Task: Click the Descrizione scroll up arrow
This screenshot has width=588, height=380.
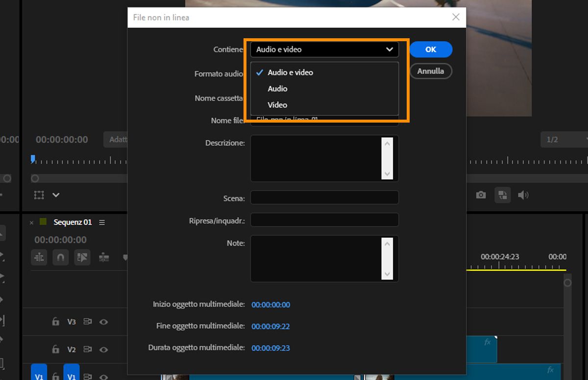Action: pyautogui.click(x=387, y=144)
